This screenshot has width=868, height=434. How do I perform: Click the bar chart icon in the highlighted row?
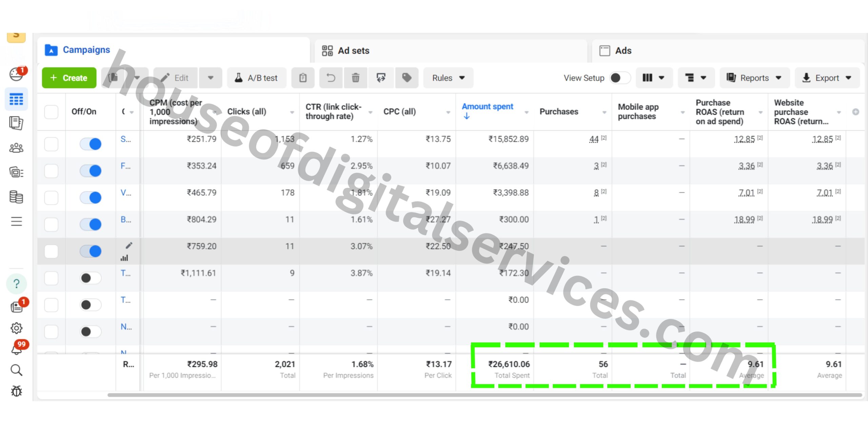(124, 258)
